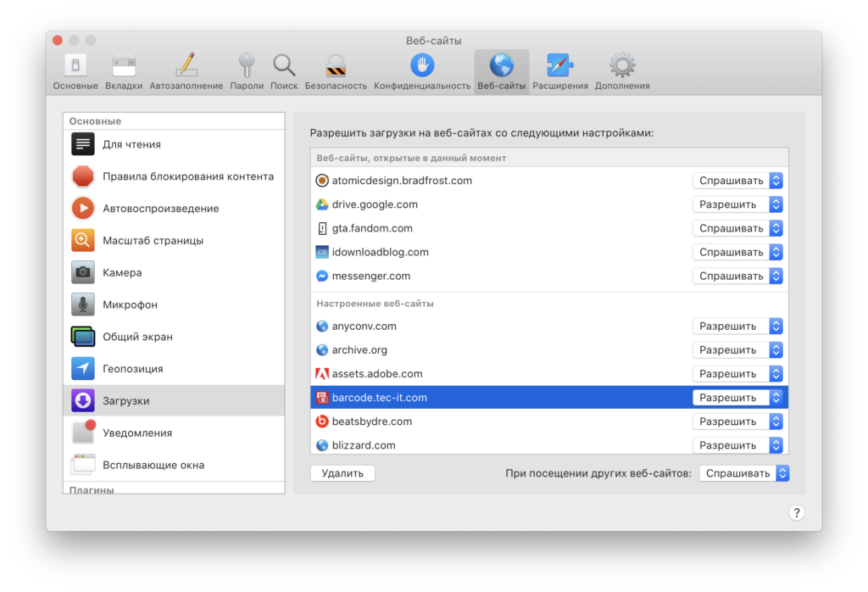
Task: Open the При посещении других веб-сайтов dropdown
Action: click(x=744, y=473)
